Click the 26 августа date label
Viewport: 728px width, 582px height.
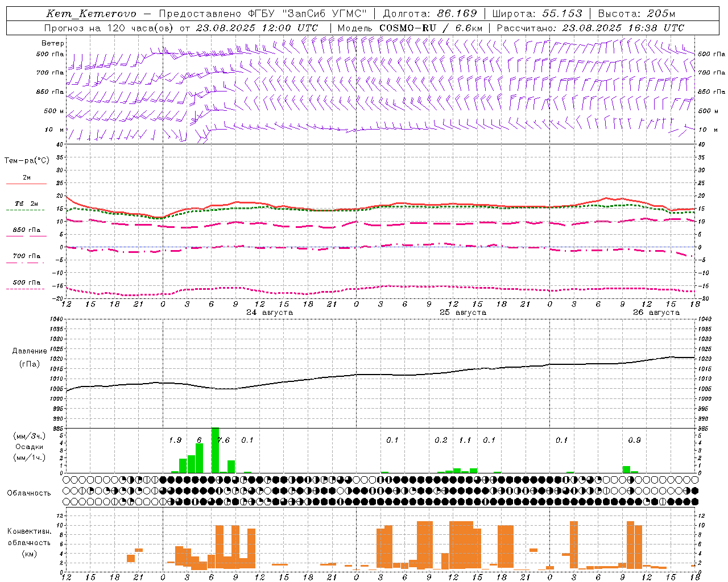656,313
